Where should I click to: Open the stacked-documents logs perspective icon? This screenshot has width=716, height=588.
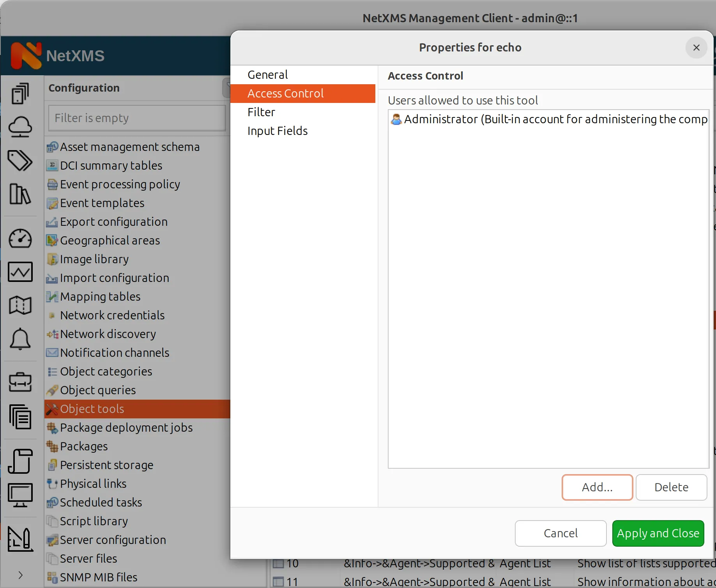tap(20, 417)
